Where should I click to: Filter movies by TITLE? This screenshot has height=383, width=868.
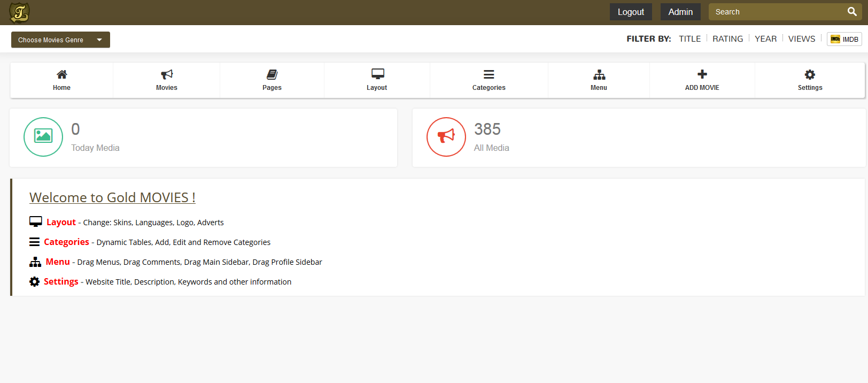689,39
